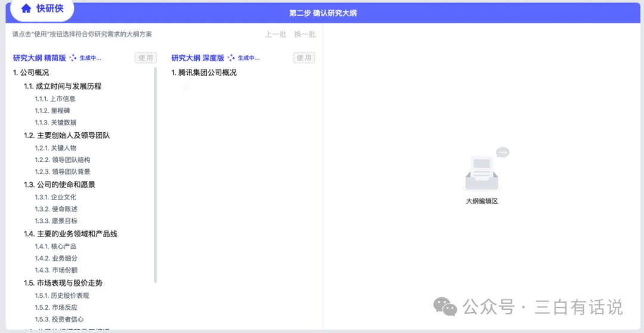
Task: Load another batch with 换一批
Action: click(305, 35)
